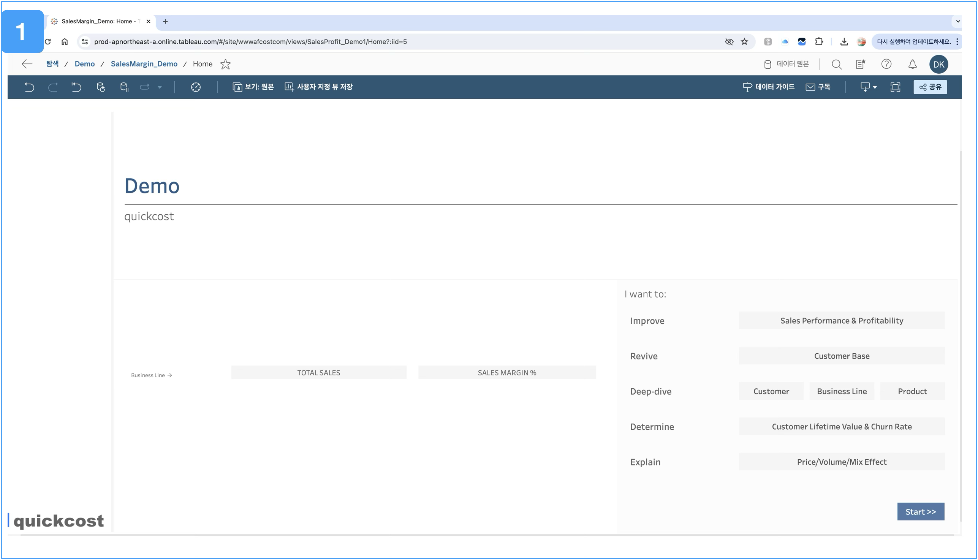This screenshot has width=978, height=560.
Task: Click the 공유 share button
Action: [930, 87]
